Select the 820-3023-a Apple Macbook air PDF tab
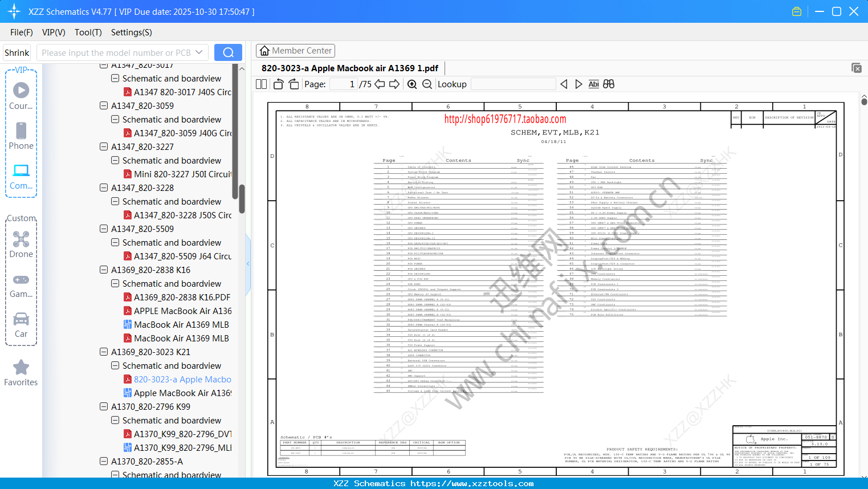868x489 pixels. coord(350,68)
